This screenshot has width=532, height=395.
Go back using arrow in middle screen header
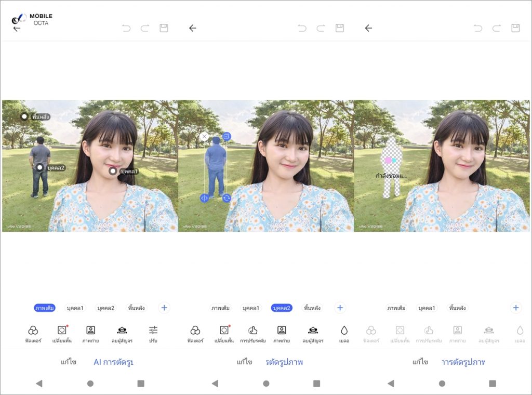(x=193, y=28)
